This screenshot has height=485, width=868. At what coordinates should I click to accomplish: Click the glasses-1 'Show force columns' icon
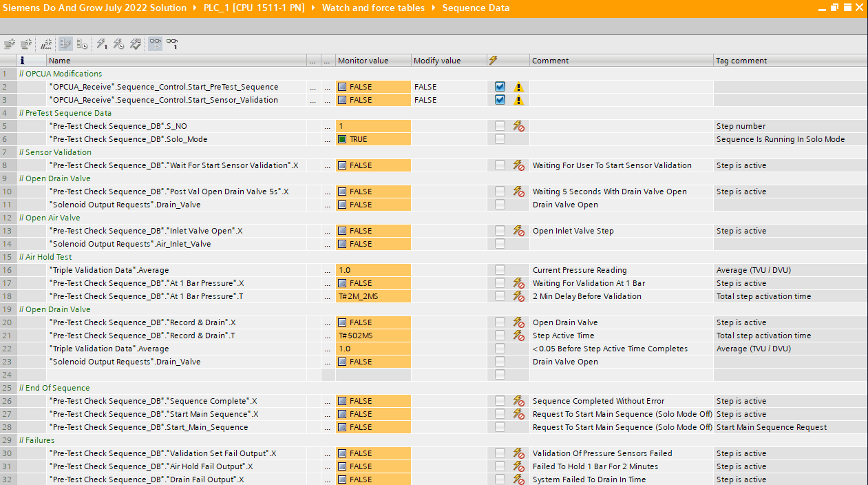pos(172,43)
